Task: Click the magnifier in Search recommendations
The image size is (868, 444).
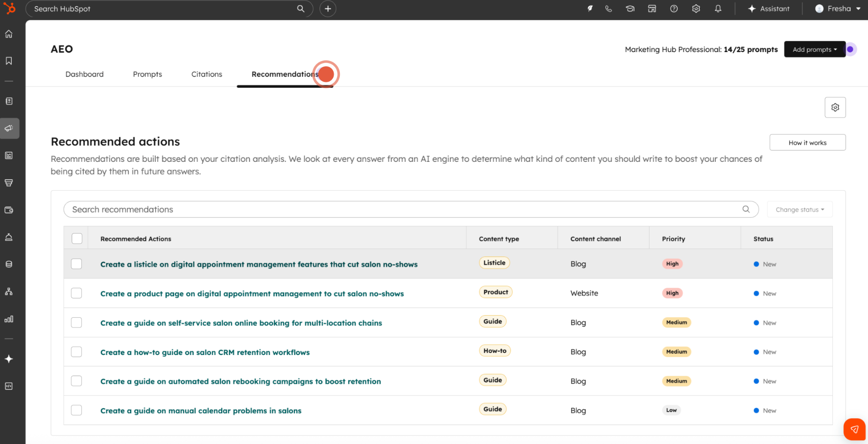Action: pyautogui.click(x=746, y=209)
